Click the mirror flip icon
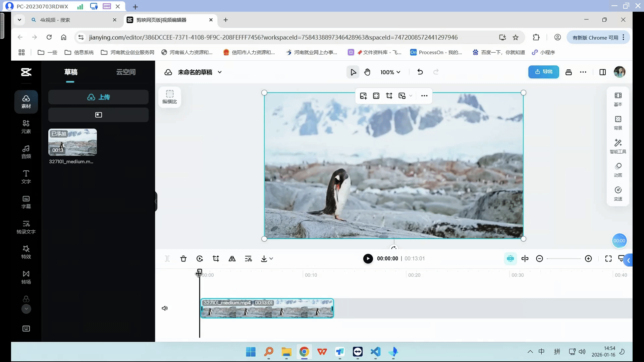Image resolution: width=644 pixels, height=362 pixels. [x=232, y=259]
